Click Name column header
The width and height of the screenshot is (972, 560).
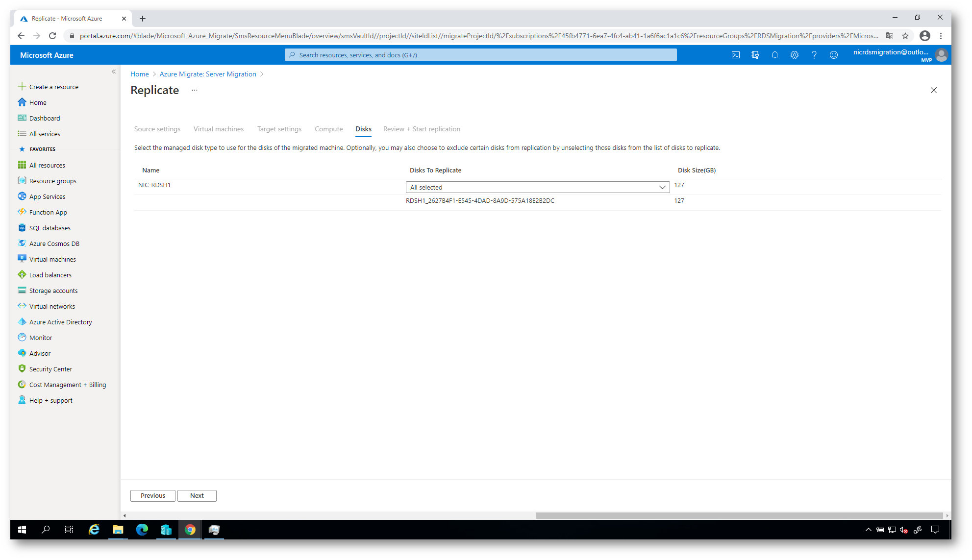click(151, 170)
